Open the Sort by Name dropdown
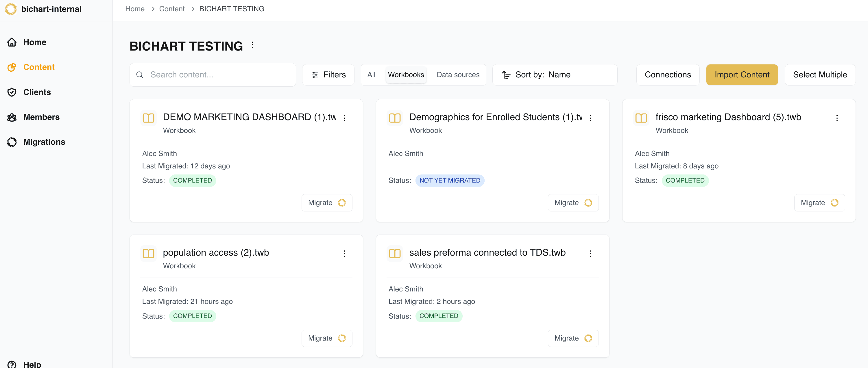Screen dimensions: 868x368 tap(554, 75)
